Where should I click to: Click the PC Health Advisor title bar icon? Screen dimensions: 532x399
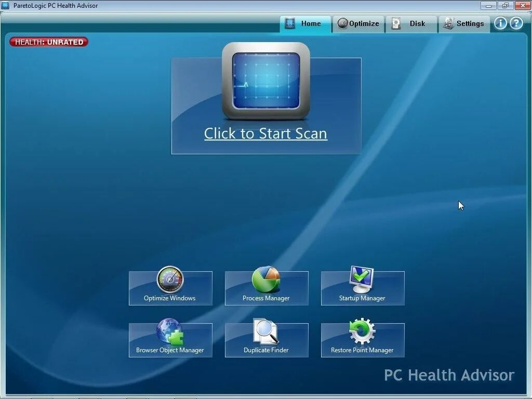(x=5, y=5)
